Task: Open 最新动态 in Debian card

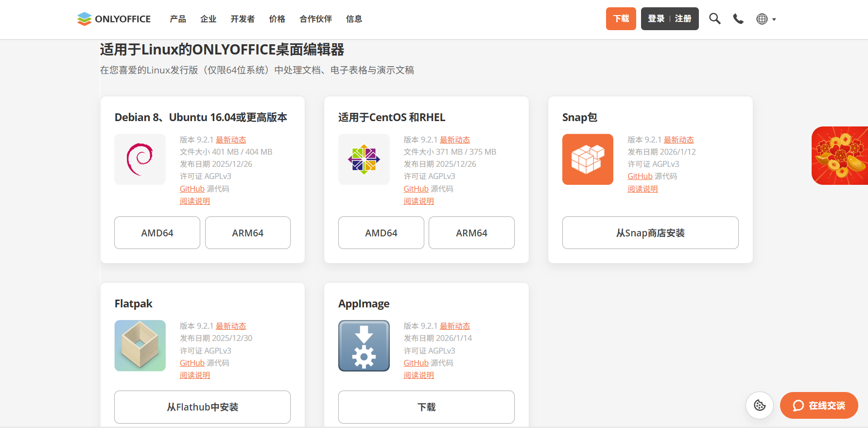Action: (x=231, y=140)
